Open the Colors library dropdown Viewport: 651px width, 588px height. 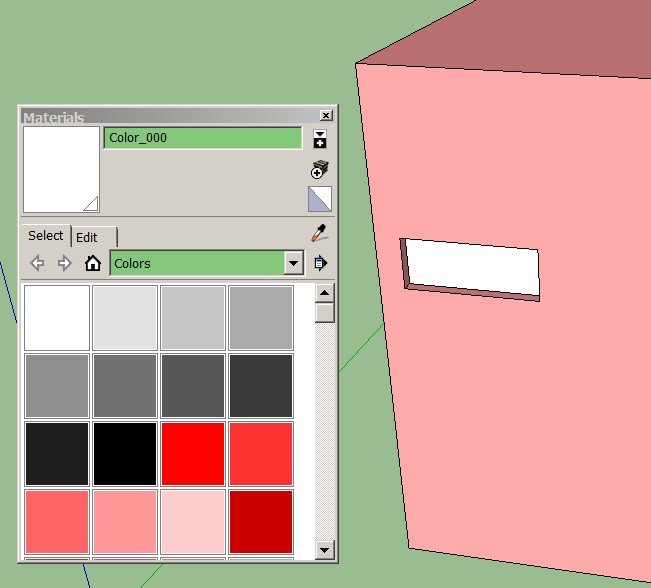293,264
